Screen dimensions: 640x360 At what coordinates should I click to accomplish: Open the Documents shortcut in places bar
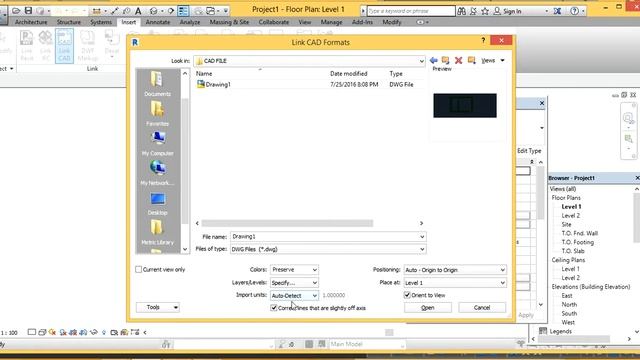(x=157, y=83)
